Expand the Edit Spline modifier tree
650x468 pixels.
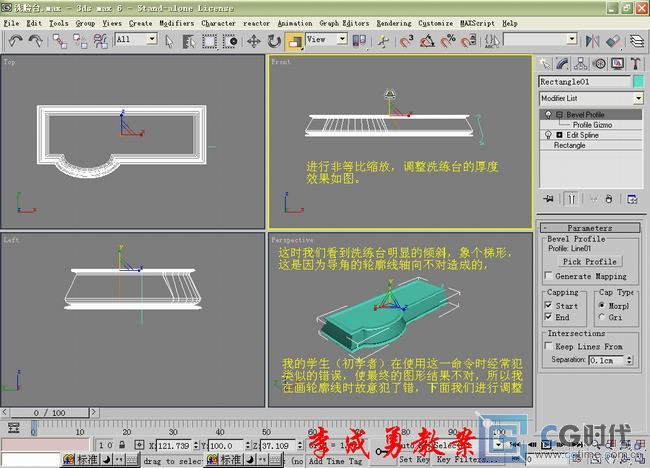559,135
